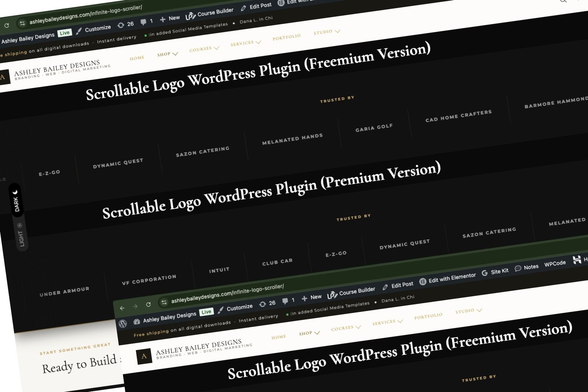Viewport: 588px width, 392px height.
Task: Click DYNAMIC QUEST in freemium scroller
Action: 118,163
